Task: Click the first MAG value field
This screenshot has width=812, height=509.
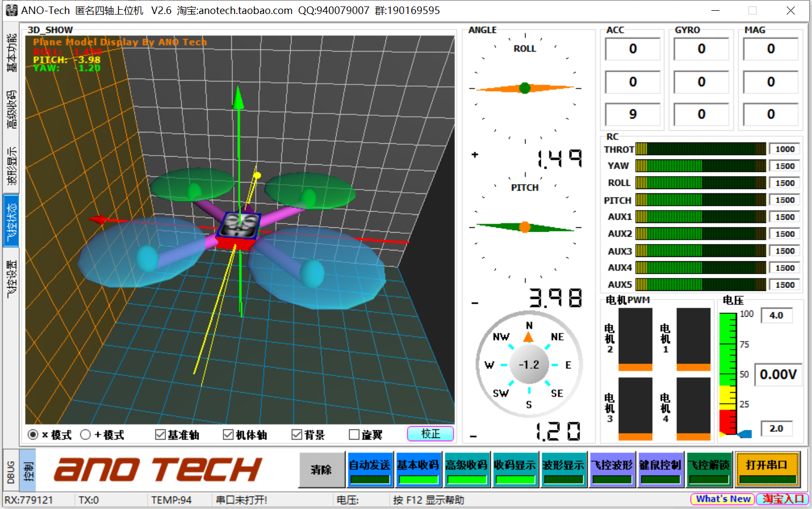Action: pyautogui.click(x=771, y=49)
